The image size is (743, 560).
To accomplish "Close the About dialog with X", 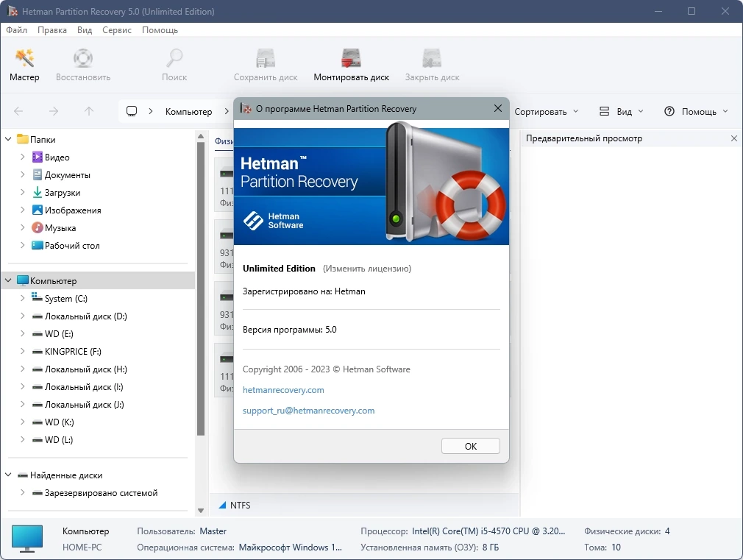I will [x=497, y=109].
